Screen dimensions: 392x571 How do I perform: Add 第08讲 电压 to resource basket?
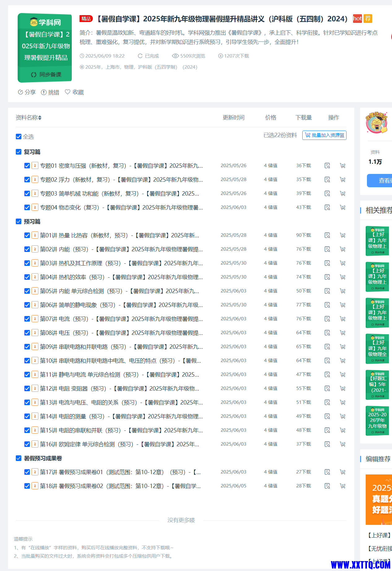[342, 333]
